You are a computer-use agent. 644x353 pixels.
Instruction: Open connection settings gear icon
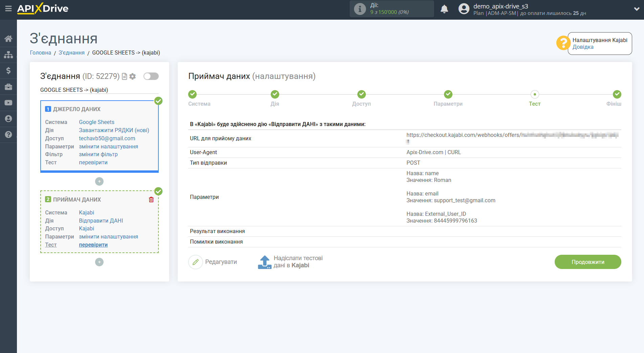pos(133,77)
